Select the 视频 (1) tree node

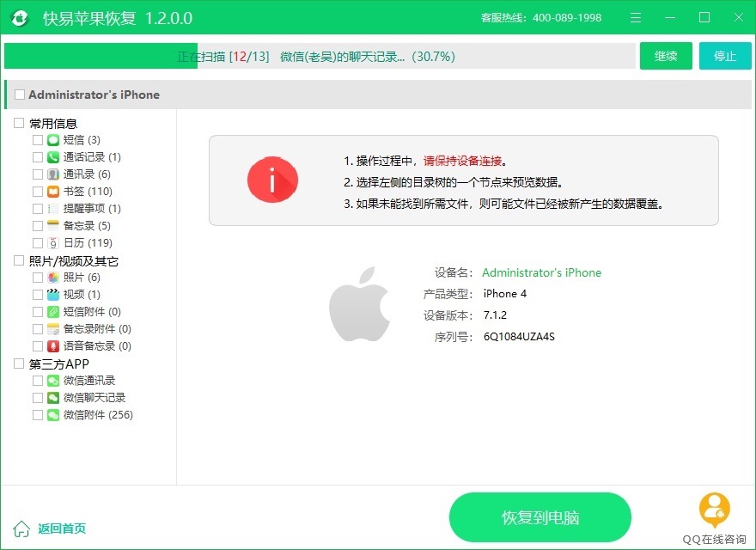pos(82,295)
